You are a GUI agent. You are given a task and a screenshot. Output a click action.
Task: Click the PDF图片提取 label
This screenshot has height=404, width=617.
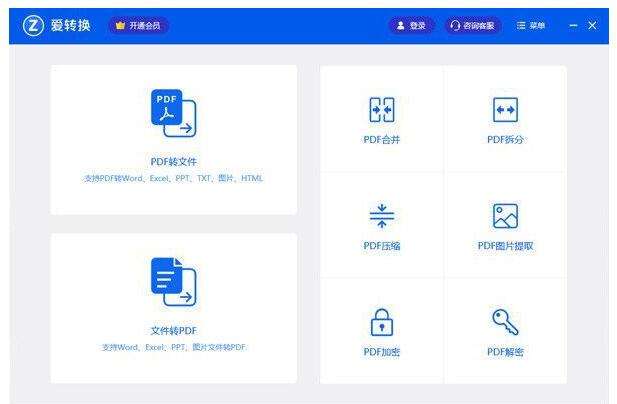coord(505,245)
